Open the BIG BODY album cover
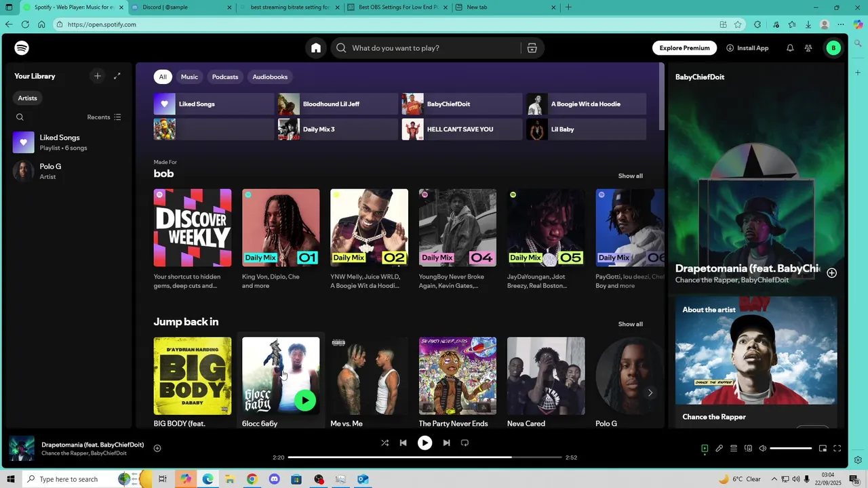The width and height of the screenshot is (868, 488). [x=193, y=376]
